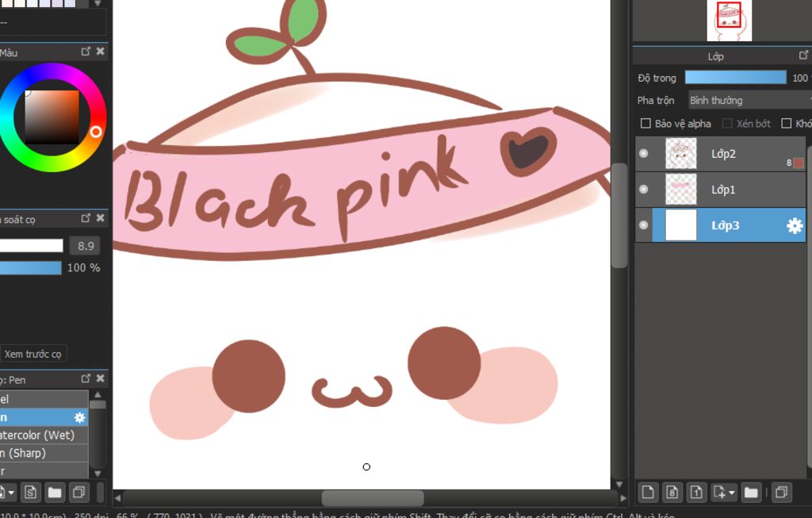Screen dimensions: 812x518
Task: Click the palette scroll down arrow at top
Action: pyautogui.click(x=98, y=4)
